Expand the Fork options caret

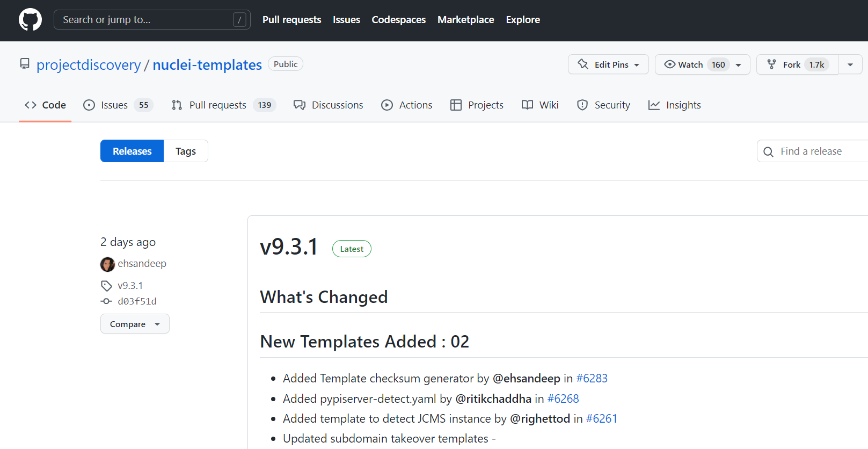pyautogui.click(x=850, y=64)
